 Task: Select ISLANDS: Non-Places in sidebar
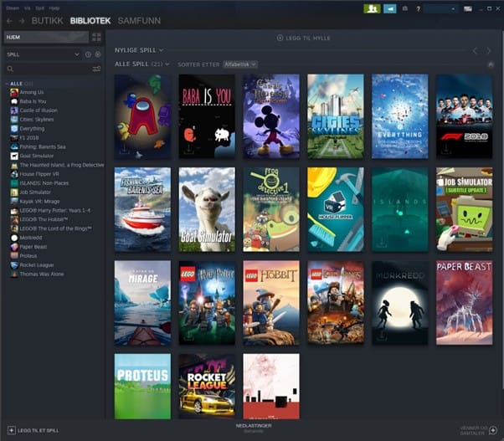pyautogui.click(x=44, y=183)
